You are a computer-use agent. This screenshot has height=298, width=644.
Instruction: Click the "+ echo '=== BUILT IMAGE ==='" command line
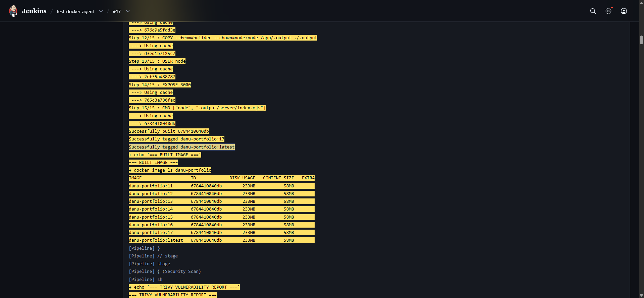coord(165,155)
